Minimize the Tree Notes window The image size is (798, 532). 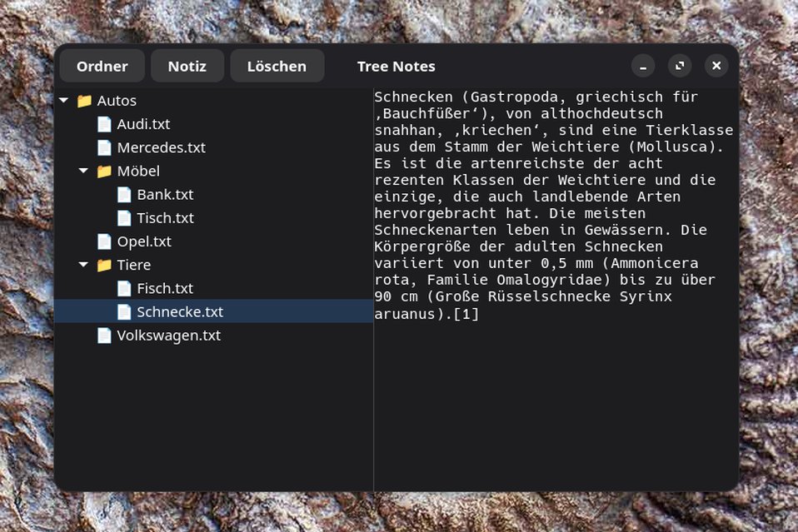[643, 66]
